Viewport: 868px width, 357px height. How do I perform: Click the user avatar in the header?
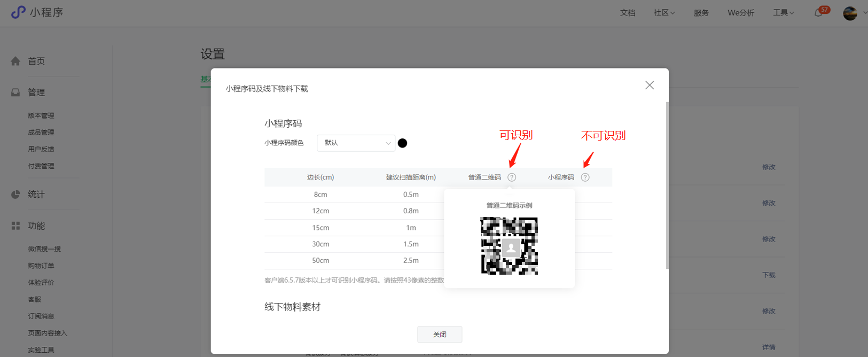pyautogui.click(x=850, y=13)
